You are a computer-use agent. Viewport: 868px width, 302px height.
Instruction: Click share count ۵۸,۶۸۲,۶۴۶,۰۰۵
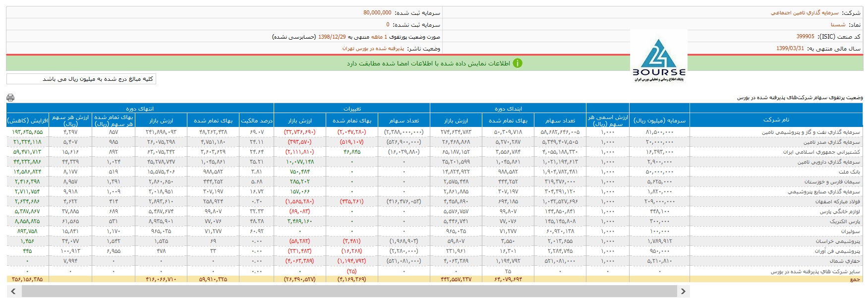(560, 132)
